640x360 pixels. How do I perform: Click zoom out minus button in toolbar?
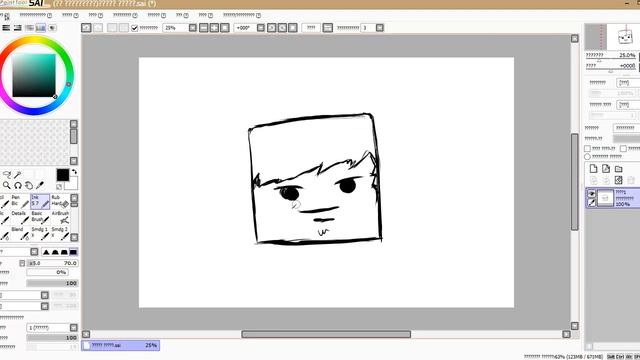point(204,28)
